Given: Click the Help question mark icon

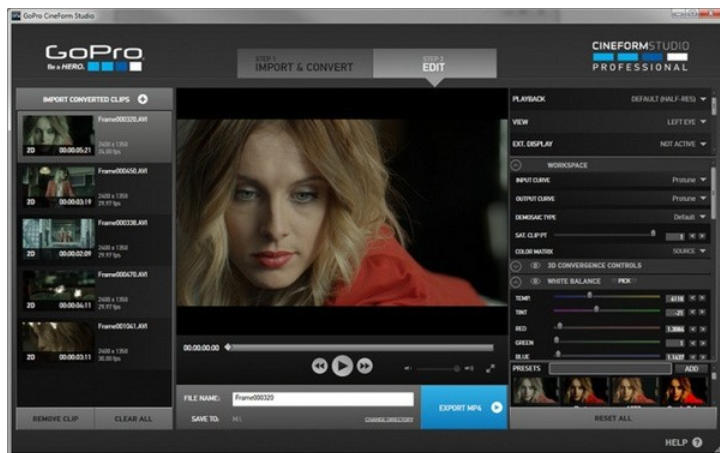Looking at the screenshot, I should coord(696,441).
